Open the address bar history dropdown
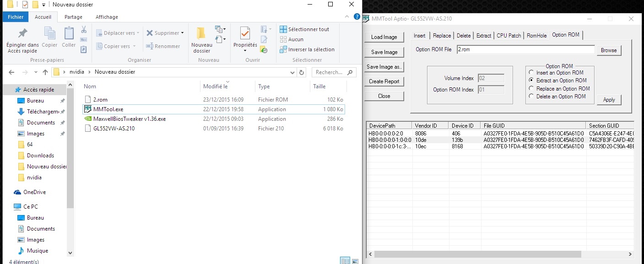644x264 pixels. point(292,72)
